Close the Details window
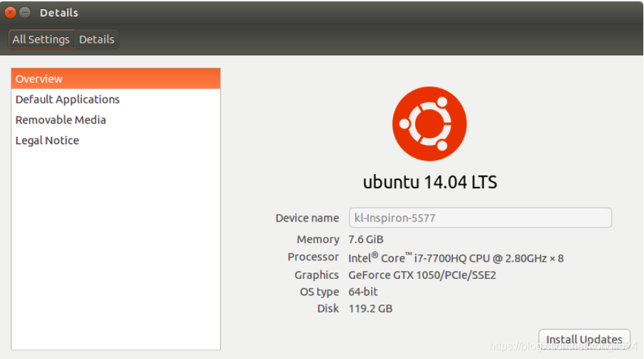The height and width of the screenshot is (359, 644). (x=10, y=12)
